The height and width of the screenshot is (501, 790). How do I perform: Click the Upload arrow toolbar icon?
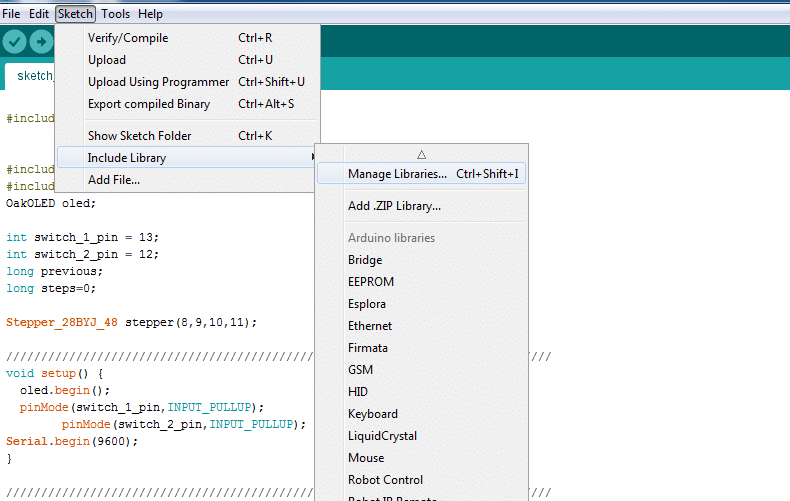click(x=41, y=41)
